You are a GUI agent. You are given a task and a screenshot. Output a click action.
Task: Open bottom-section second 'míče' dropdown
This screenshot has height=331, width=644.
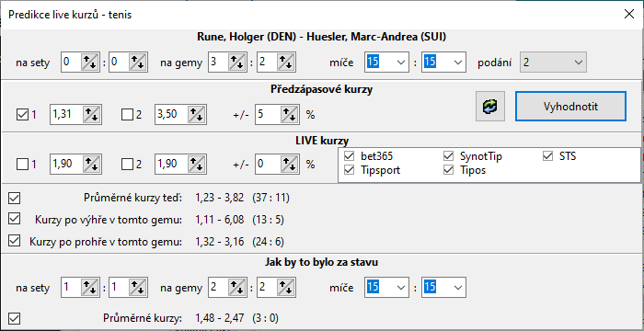[457, 287]
